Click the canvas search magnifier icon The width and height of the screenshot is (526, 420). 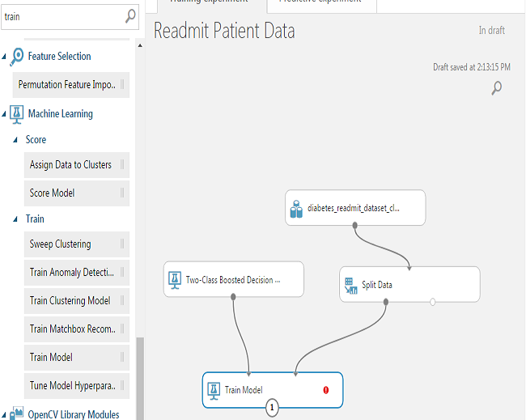pos(497,88)
